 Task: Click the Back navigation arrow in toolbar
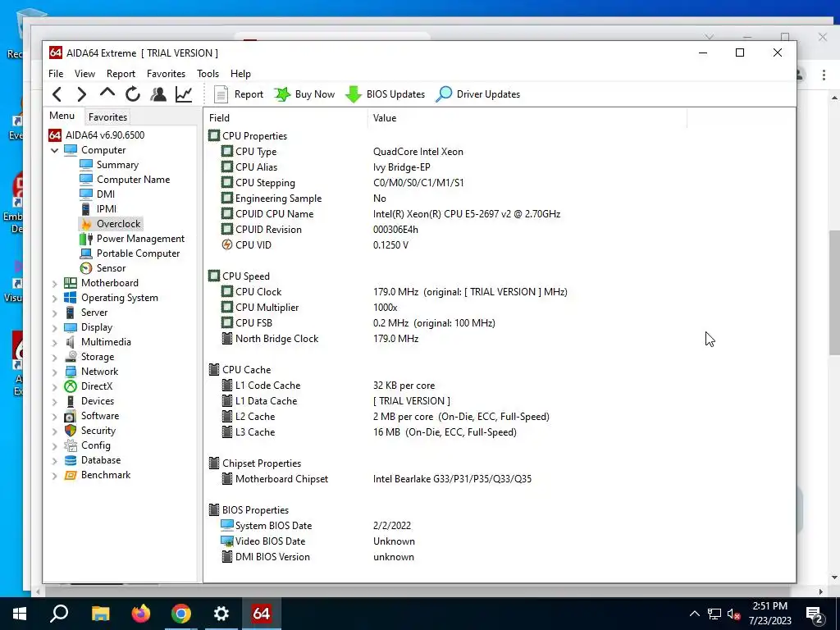(57, 94)
